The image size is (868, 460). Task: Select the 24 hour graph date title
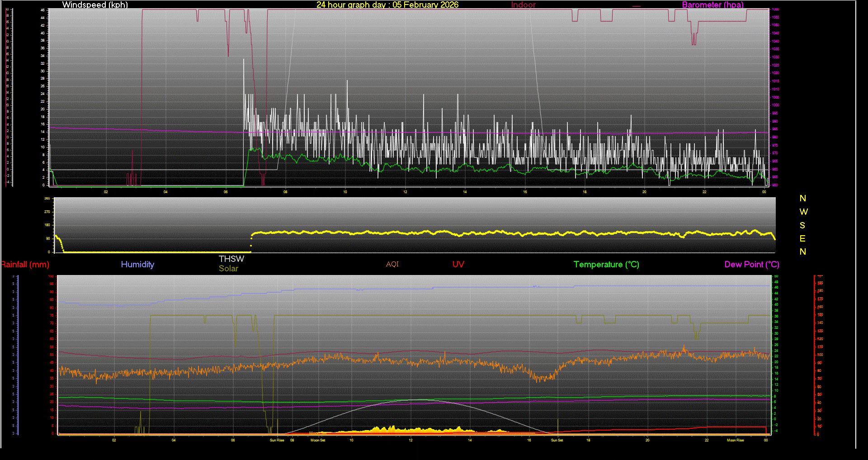pyautogui.click(x=387, y=5)
